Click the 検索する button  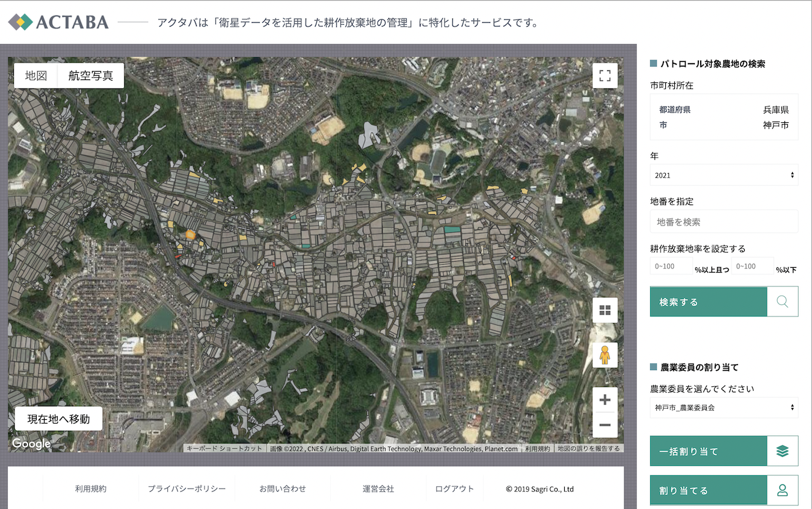[x=709, y=301]
